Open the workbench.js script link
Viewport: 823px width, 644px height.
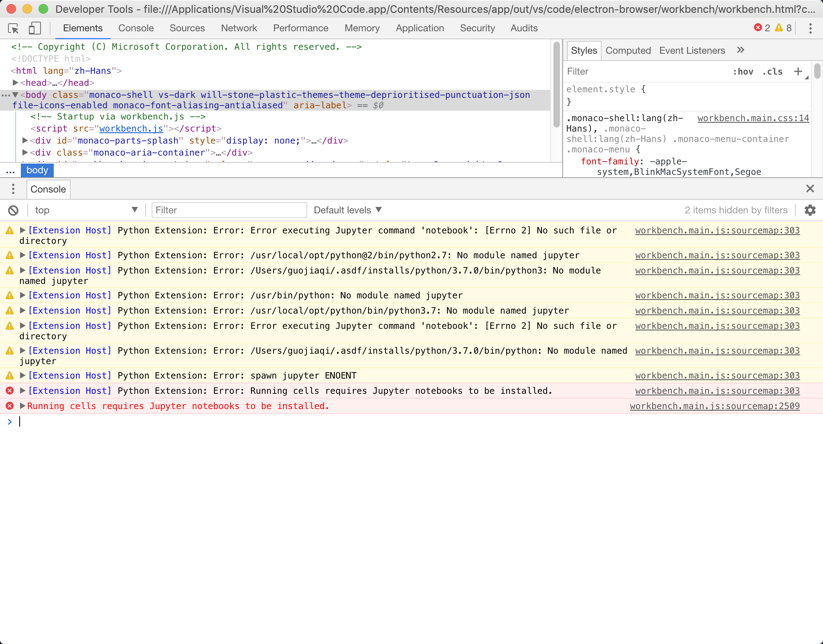tap(130, 128)
